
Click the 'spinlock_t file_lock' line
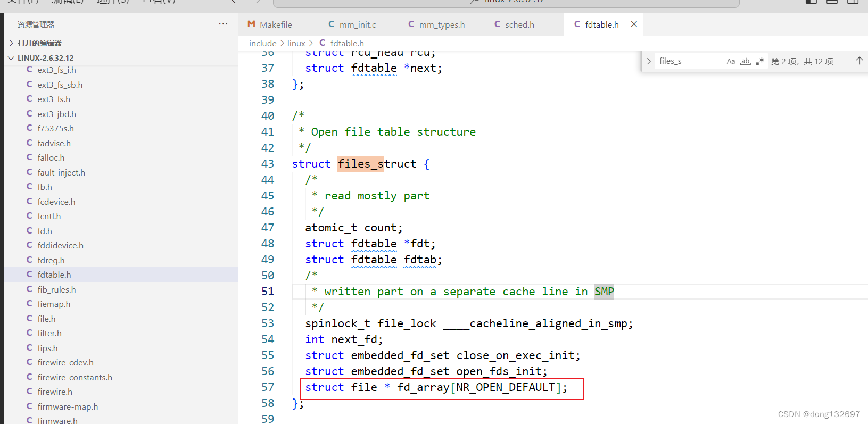469,323
